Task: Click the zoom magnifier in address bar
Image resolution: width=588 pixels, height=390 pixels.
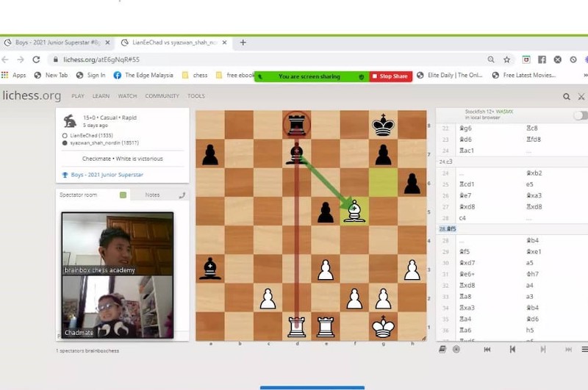Action: (491, 59)
